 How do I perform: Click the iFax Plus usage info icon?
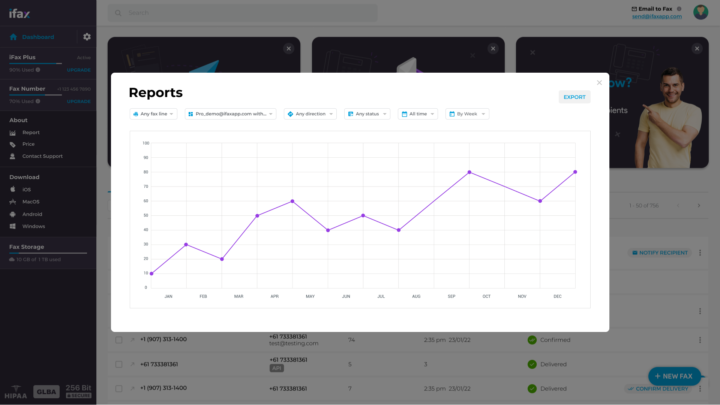tap(38, 70)
